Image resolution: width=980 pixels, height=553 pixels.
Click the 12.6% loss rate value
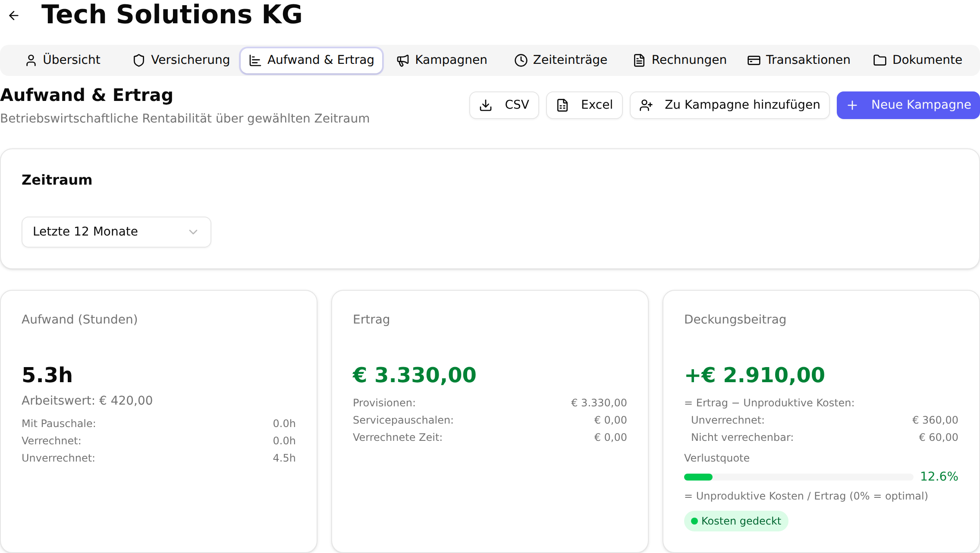pos(939,477)
